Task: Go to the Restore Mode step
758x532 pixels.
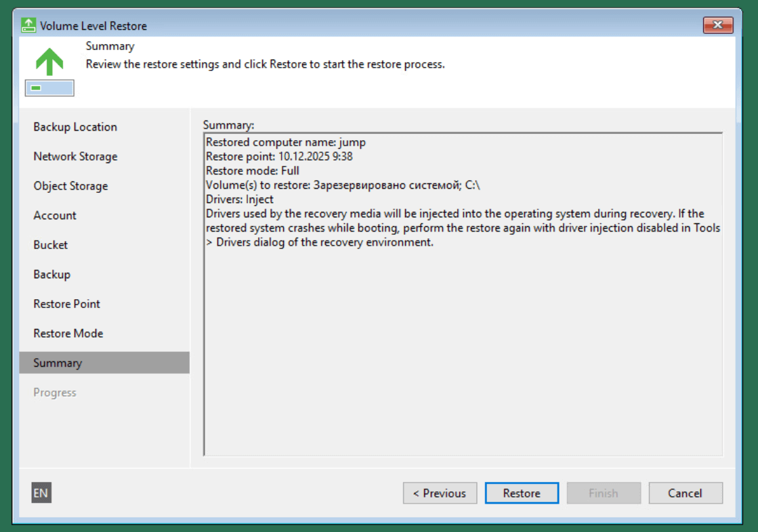Action: click(68, 333)
